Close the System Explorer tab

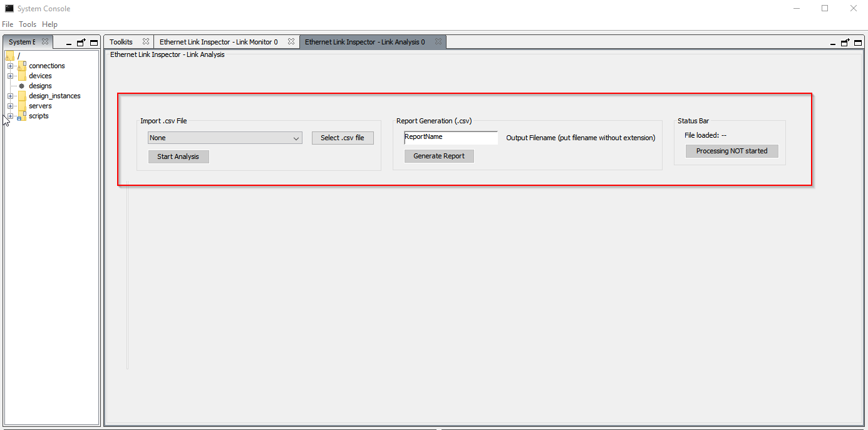pos(45,41)
